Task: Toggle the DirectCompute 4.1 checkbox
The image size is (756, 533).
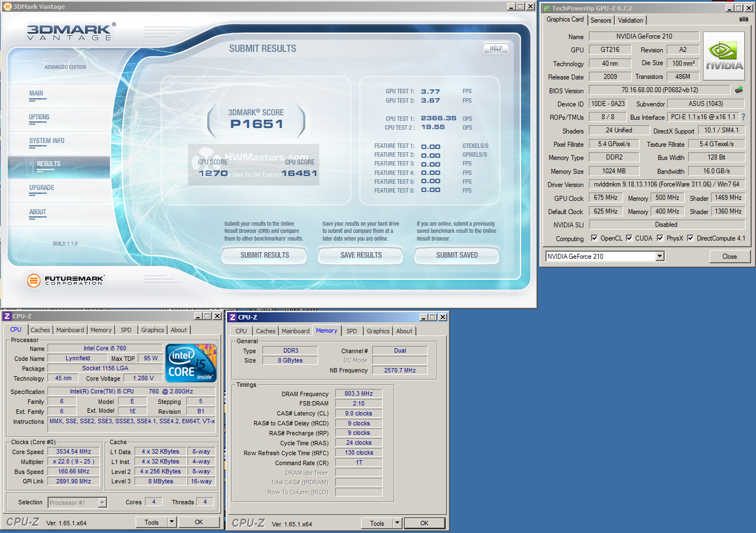Action: [690, 238]
